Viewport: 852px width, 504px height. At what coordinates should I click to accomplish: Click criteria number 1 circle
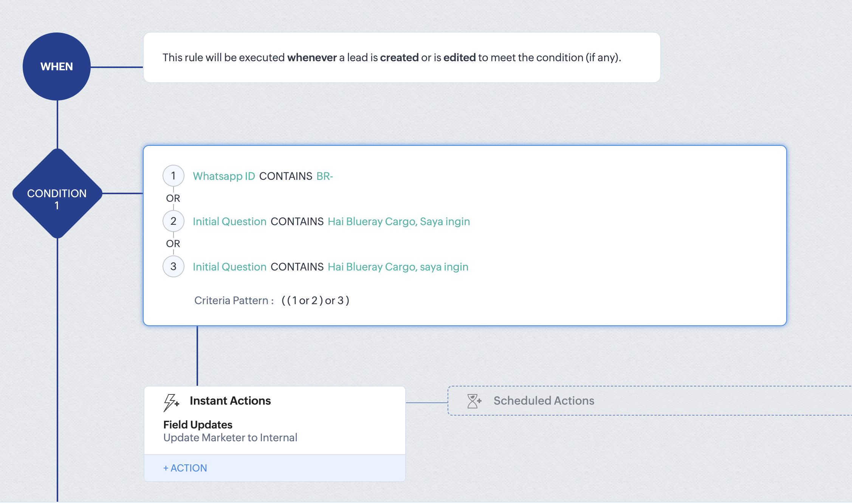(x=173, y=176)
